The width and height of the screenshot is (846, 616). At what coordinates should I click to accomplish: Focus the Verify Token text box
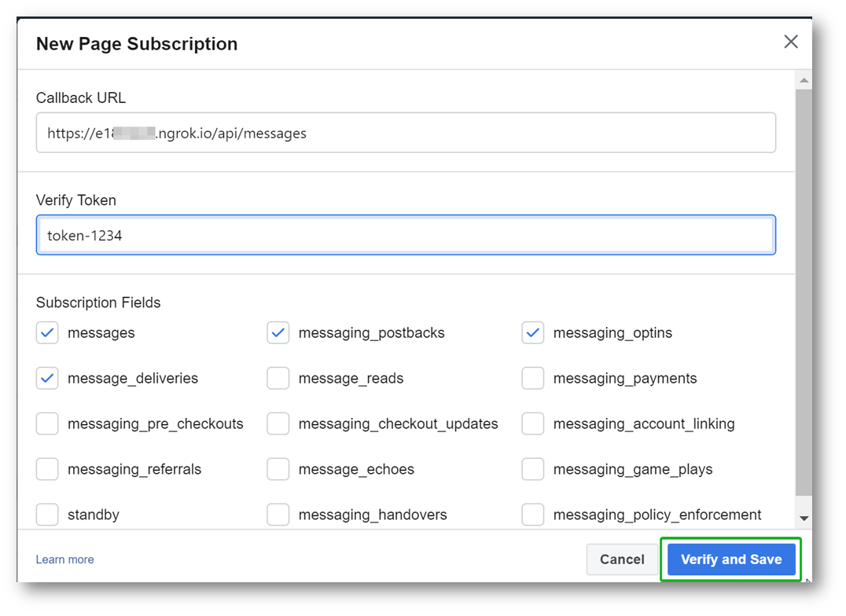(406, 235)
